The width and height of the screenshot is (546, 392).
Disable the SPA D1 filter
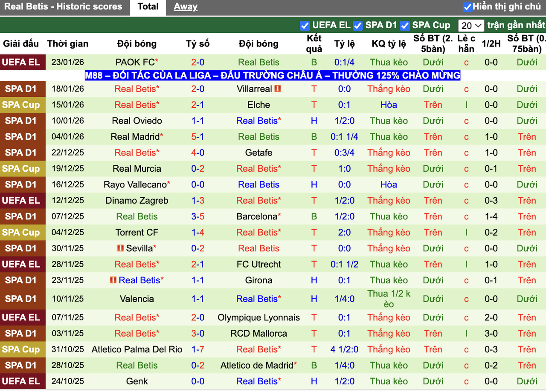point(358,26)
